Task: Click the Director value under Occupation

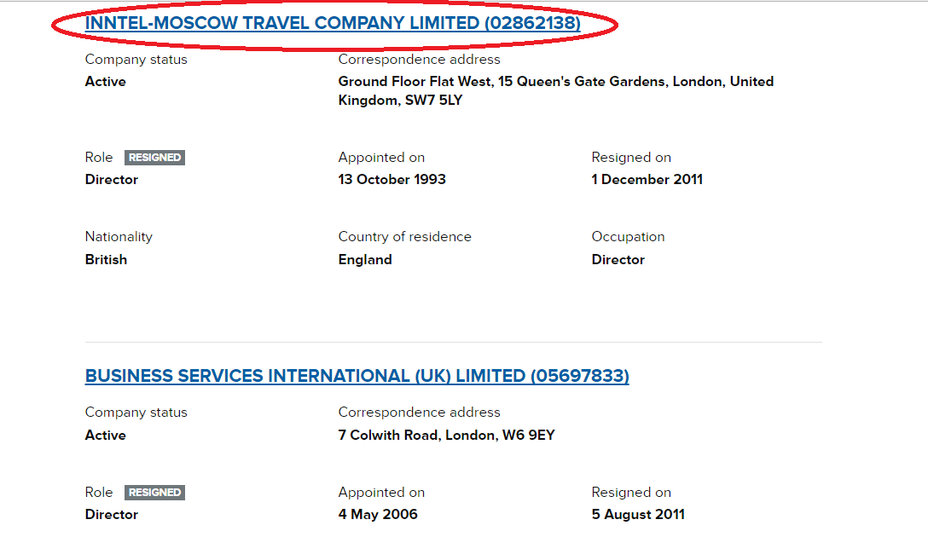Action: coord(618,260)
